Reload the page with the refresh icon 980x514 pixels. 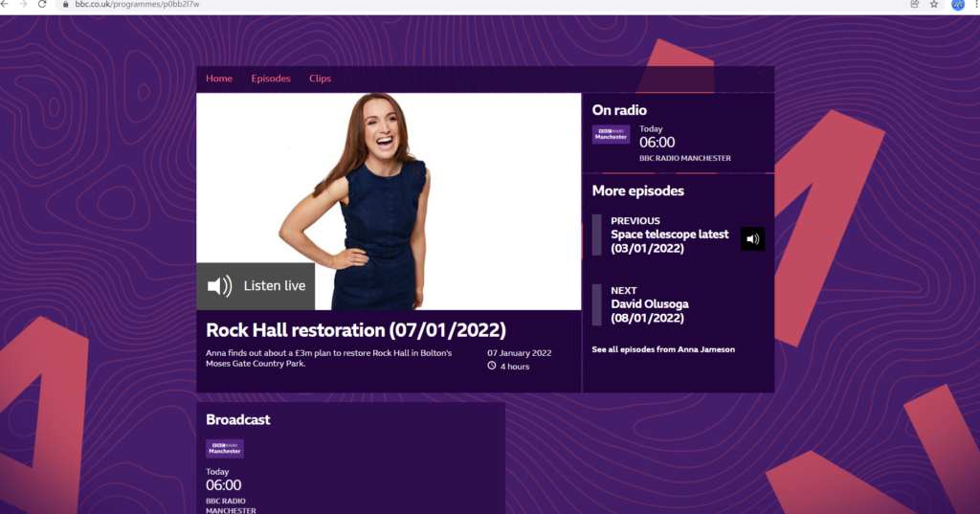[42, 4]
